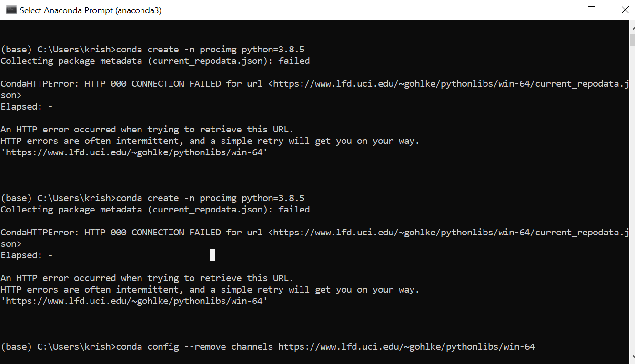The image size is (635, 364).
Task: Click the word failed after metadata collection
Action: (294, 61)
